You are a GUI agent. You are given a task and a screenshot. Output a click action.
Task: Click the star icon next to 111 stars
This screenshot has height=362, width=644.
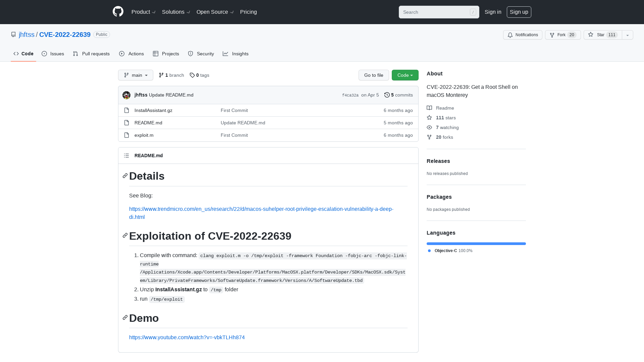tap(429, 118)
